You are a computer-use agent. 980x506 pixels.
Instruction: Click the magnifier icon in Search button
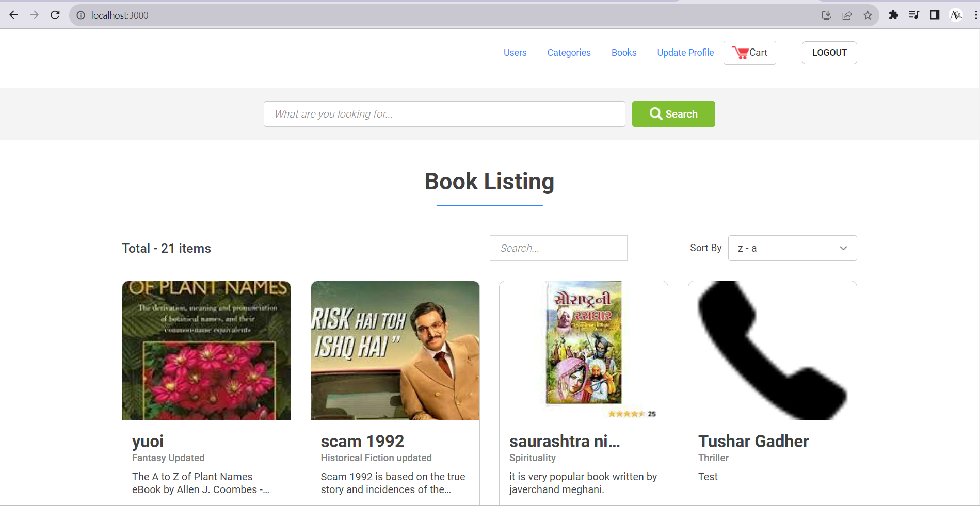pos(656,113)
